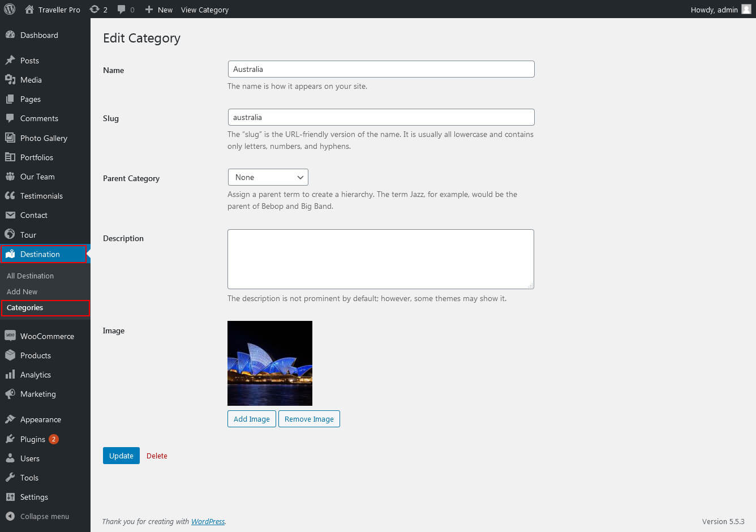The image size is (756, 532).
Task: Expand the Parent Category dropdown
Action: point(268,177)
